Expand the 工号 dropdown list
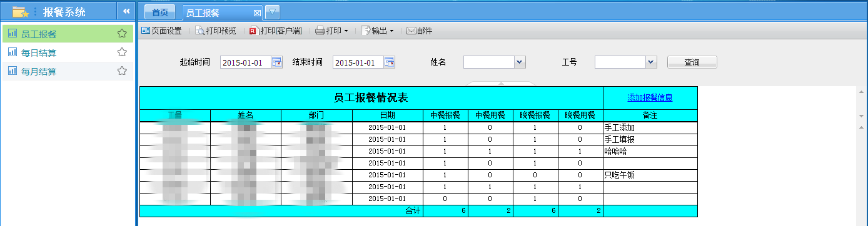Image resolution: width=868 pixels, height=226 pixels. point(650,62)
